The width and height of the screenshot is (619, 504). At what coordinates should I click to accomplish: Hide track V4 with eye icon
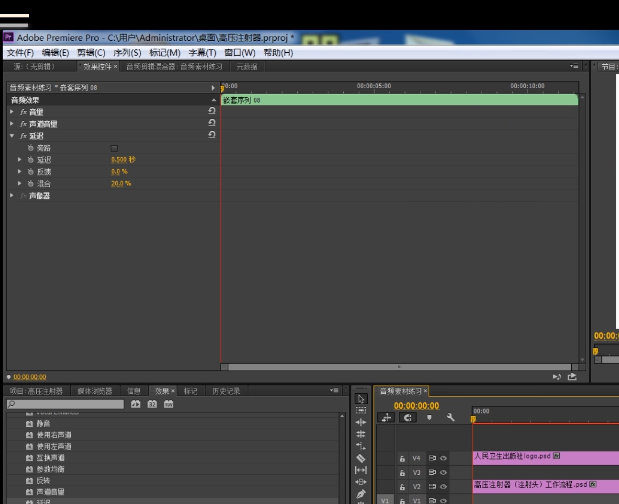coord(441,457)
